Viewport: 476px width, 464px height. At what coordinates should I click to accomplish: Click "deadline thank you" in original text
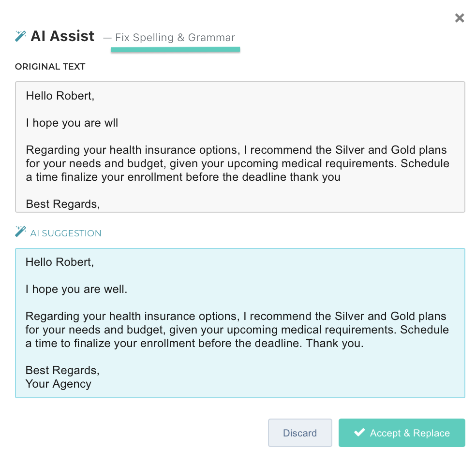click(295, 177)
